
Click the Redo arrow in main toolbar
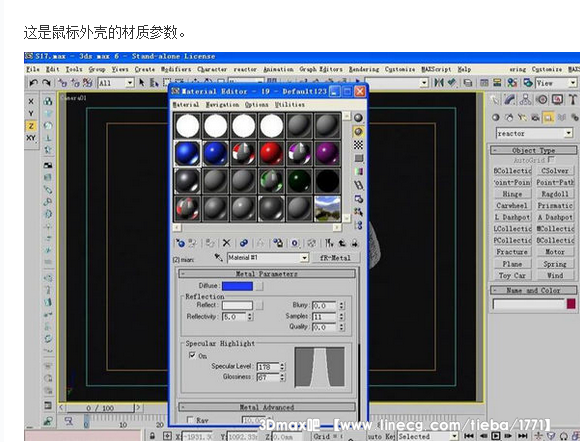pos(46,82)
